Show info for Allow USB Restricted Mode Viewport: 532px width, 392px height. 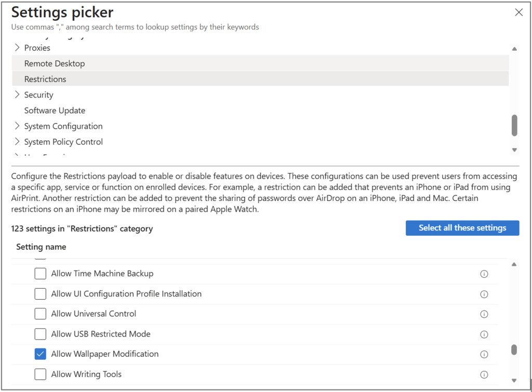click(x=484, y=334)
